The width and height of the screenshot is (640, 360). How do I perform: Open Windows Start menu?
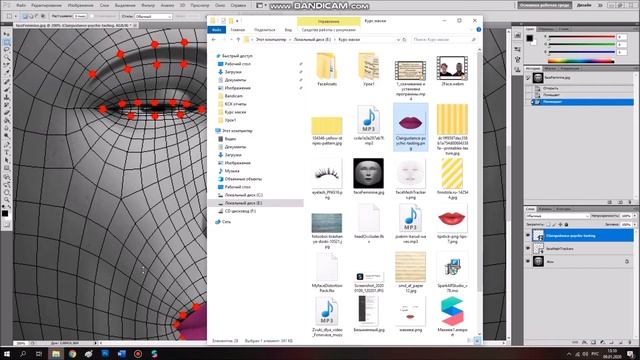[x=7, y=353]
